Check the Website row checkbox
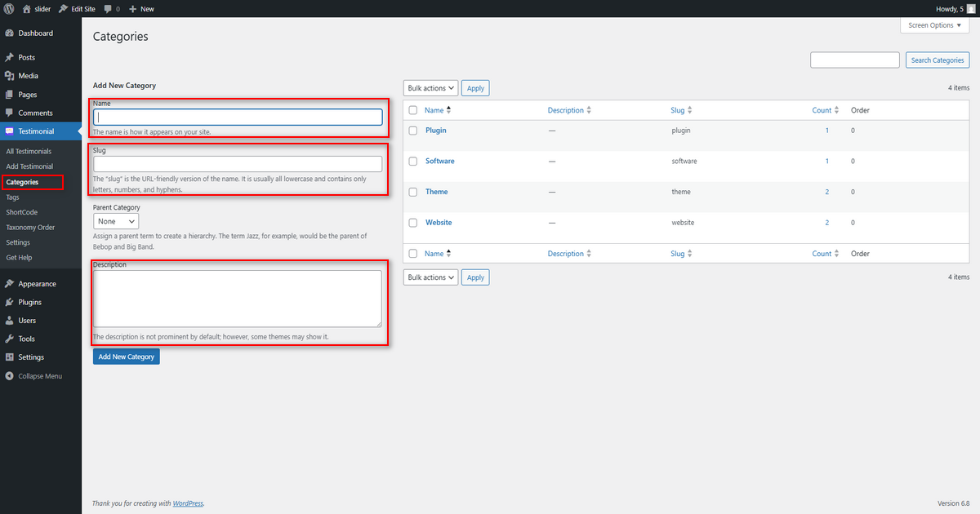 point(413,223)
